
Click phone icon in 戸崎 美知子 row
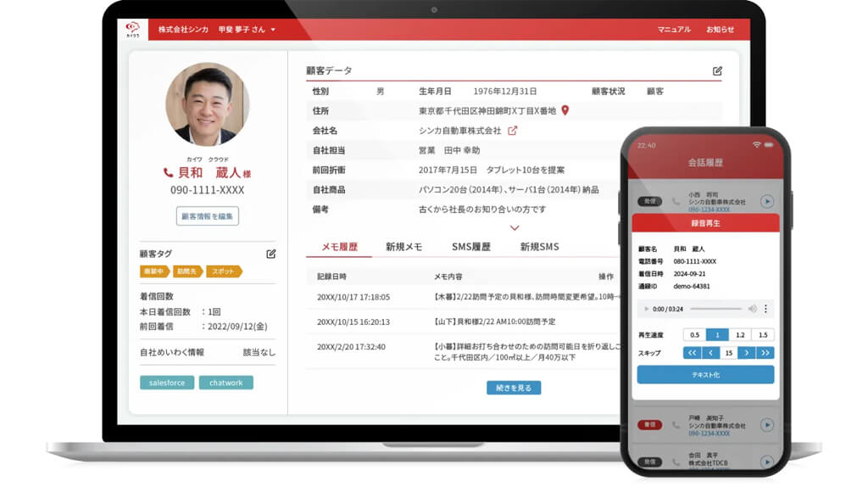pos(676,425)
